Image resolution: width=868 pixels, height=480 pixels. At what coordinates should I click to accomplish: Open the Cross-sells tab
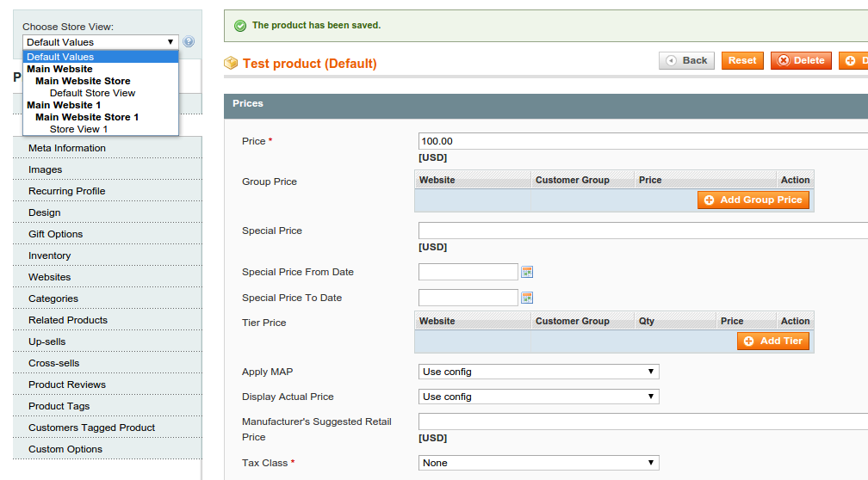pyautogui.click(x=108, y=363)
